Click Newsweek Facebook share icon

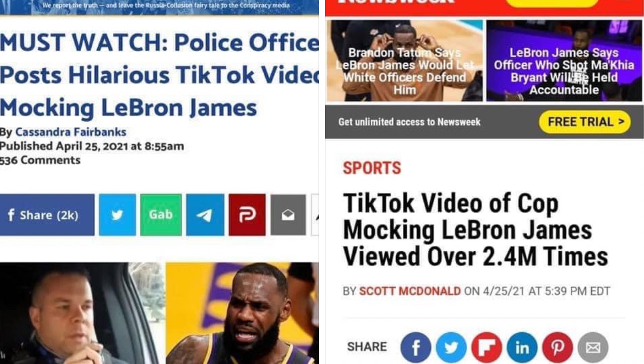coord(416,347)
